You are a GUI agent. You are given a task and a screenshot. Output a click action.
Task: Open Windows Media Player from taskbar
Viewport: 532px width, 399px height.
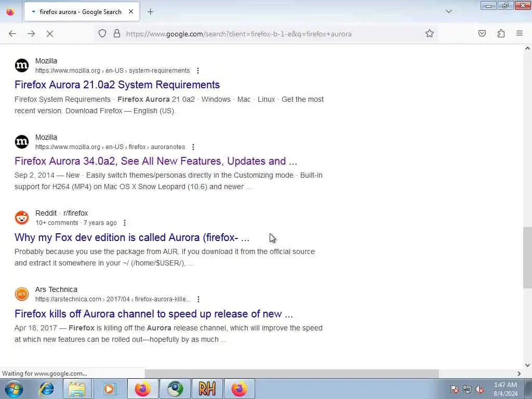click(109, 389)
